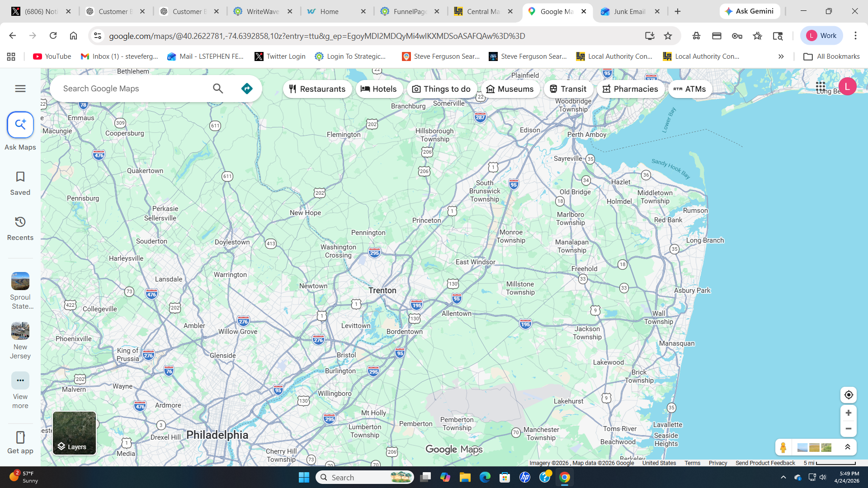This screenshot has height=488, width=868.
Task: Open the Recents history icon
Action: tap(20, 222)
